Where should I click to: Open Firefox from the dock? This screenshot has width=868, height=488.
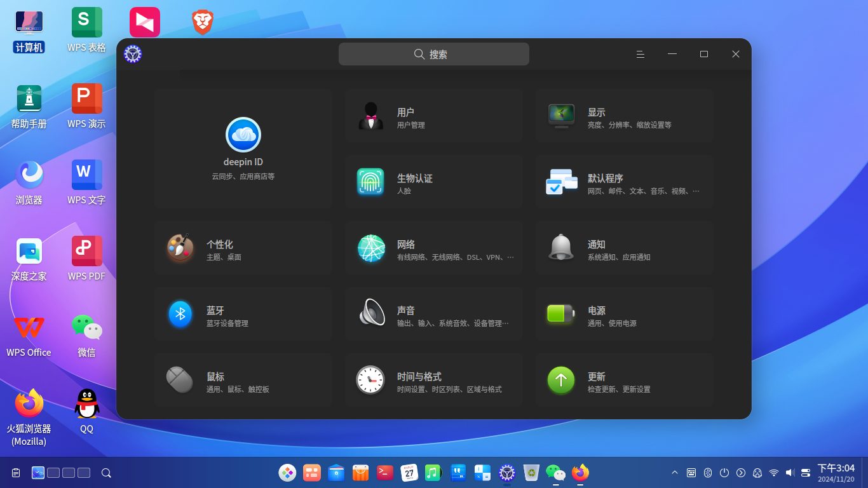(x=580, y=473)
